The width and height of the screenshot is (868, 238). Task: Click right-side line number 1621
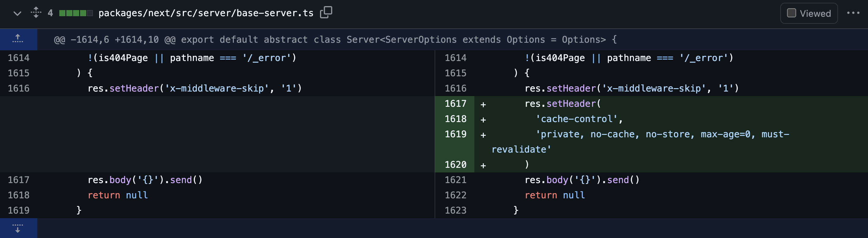[x=455, y=180]
